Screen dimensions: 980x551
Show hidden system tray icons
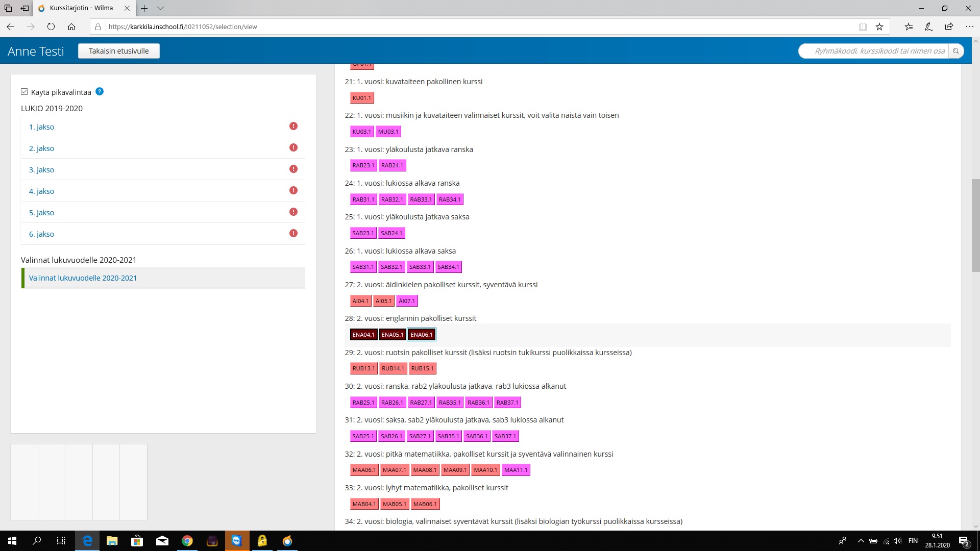pos(861,541)
